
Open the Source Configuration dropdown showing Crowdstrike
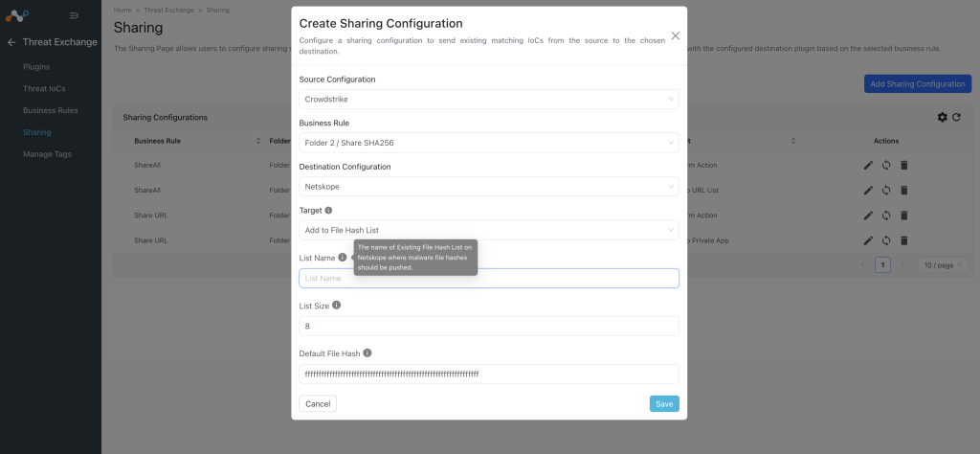(489, 99)
